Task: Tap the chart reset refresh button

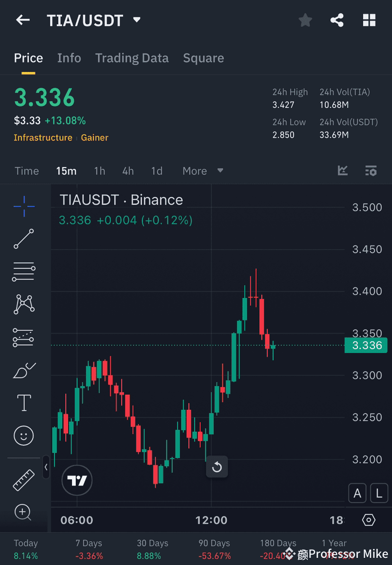Action: click(x=217, y=467)
